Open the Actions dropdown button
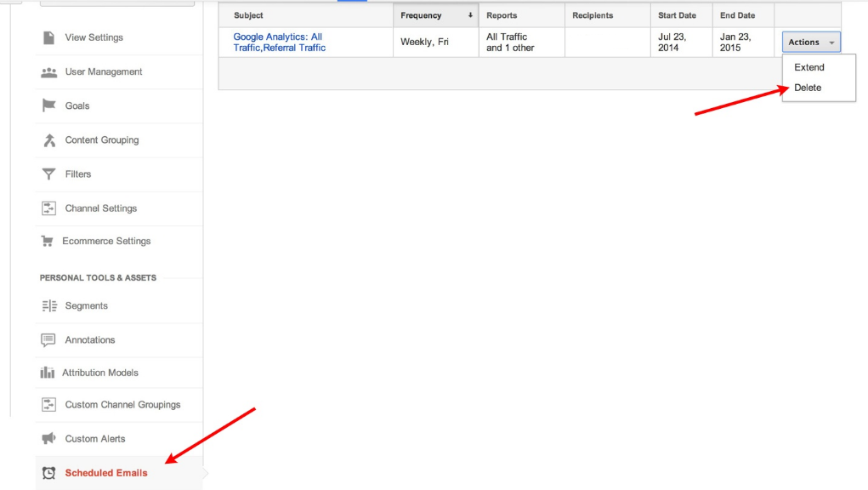 811,43
